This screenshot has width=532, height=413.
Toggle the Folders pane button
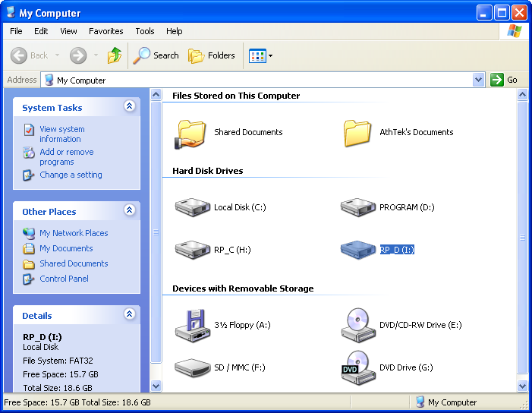click(212, 55)
